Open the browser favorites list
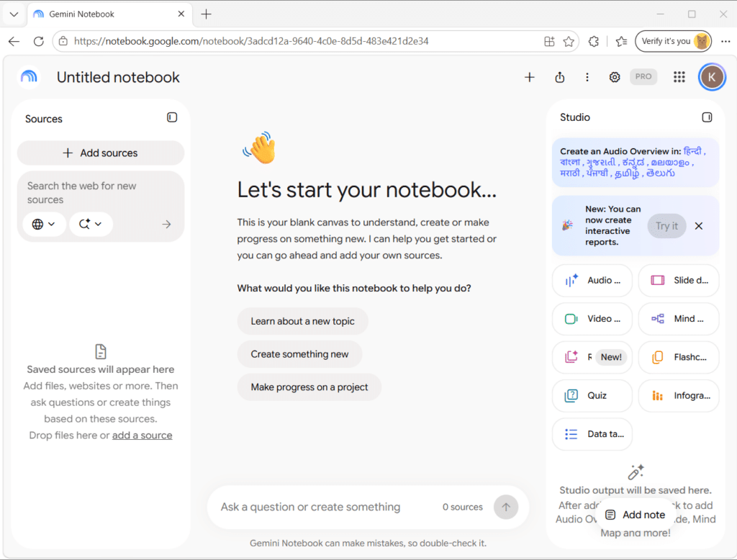Viewport: 737px width, 560px height. tap(621, 41)
